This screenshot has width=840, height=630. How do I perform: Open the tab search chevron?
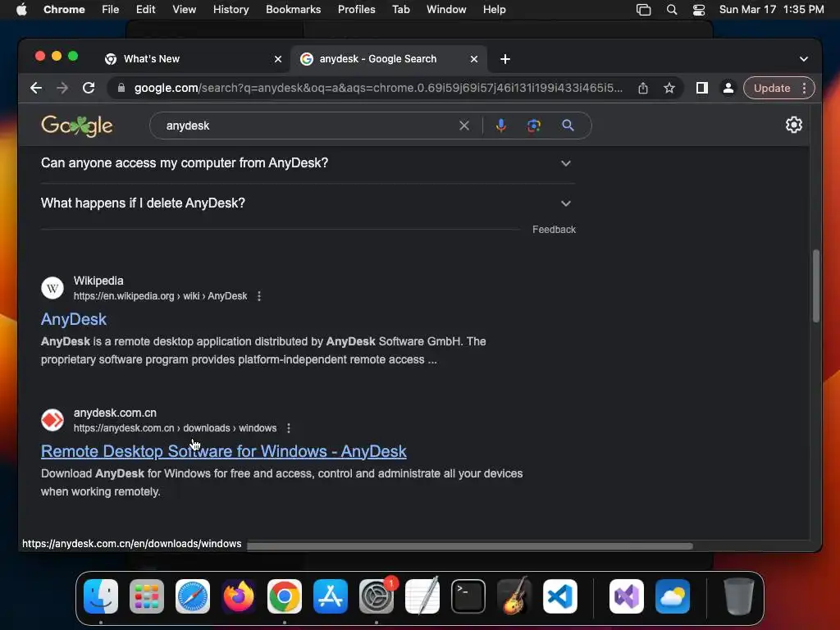pos(804,59)
